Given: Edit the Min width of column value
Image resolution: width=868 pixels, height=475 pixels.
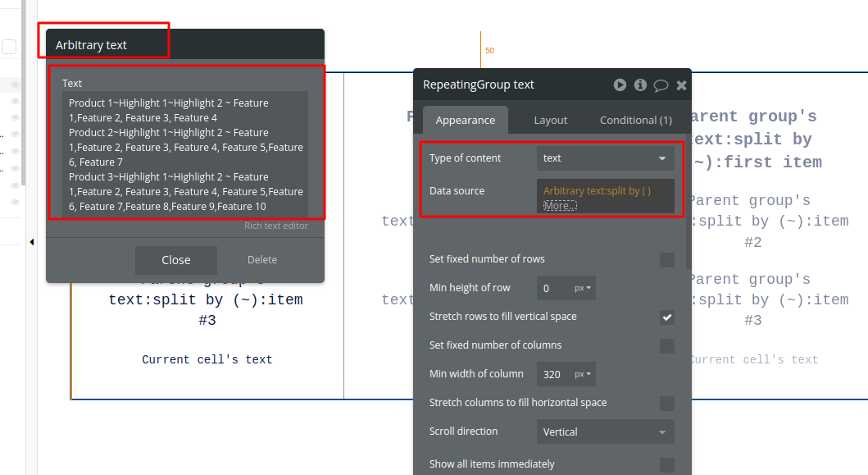Looking at the screenshot, I should click(552, 374).
